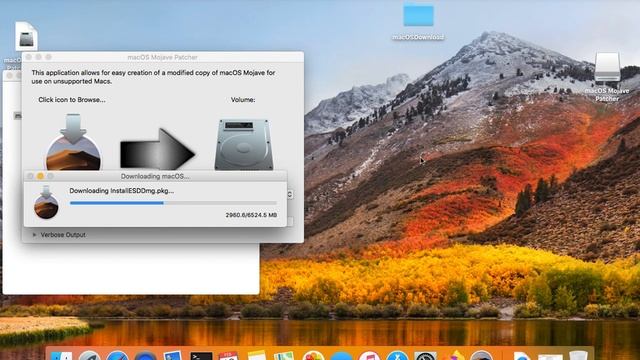Click the 'Volume:' label
Viewport: 640px width, 360px height.
click(x=243, y=100)
